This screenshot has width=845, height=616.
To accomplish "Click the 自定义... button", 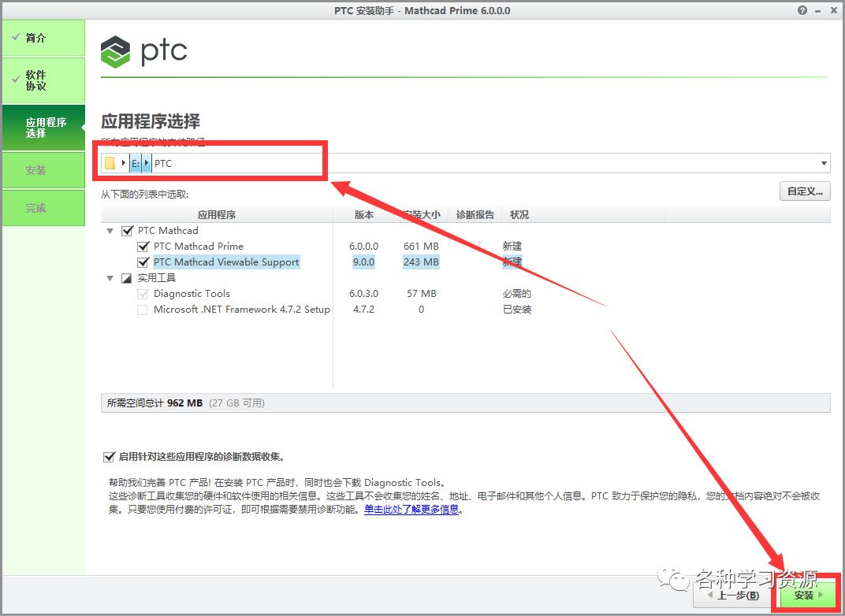I will point(805,191).
